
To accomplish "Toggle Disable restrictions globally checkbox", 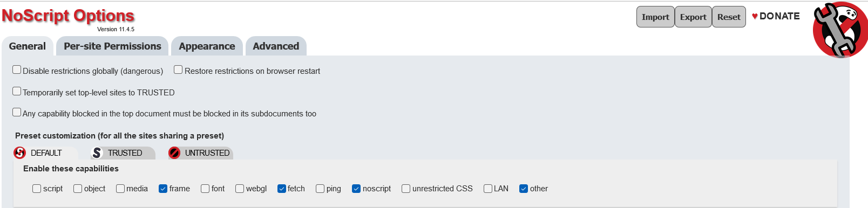I will coord(17,70).
